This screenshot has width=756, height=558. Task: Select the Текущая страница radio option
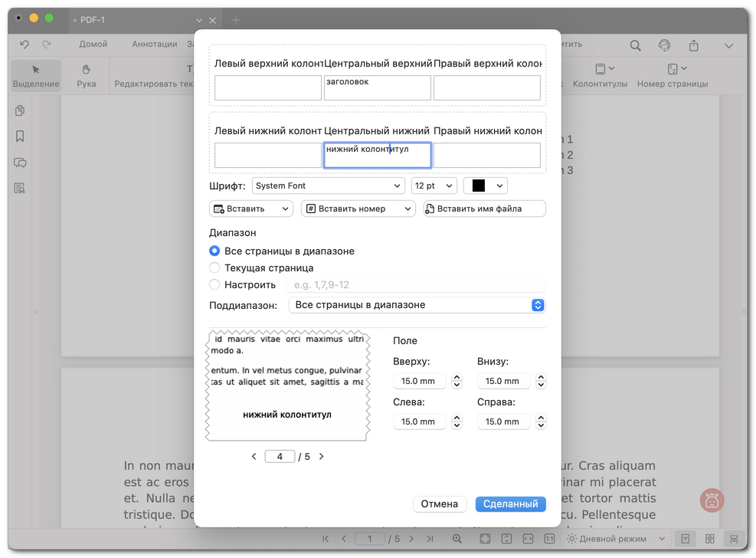pos(214,268)
